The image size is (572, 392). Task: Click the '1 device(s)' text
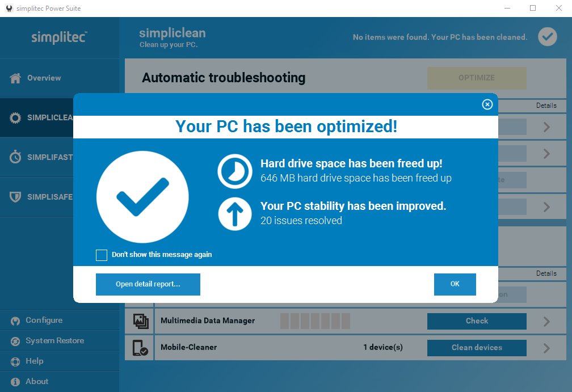pos(382,348)
